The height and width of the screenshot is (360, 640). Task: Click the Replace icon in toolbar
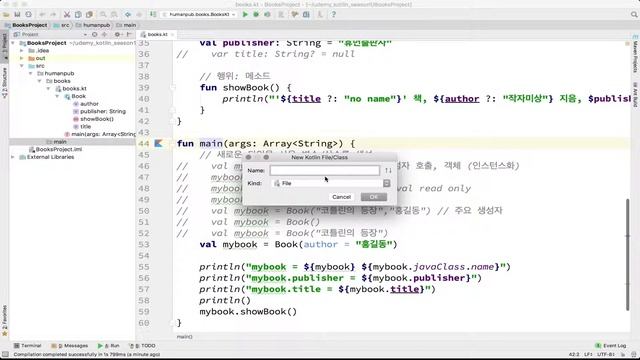coord(114,14)
